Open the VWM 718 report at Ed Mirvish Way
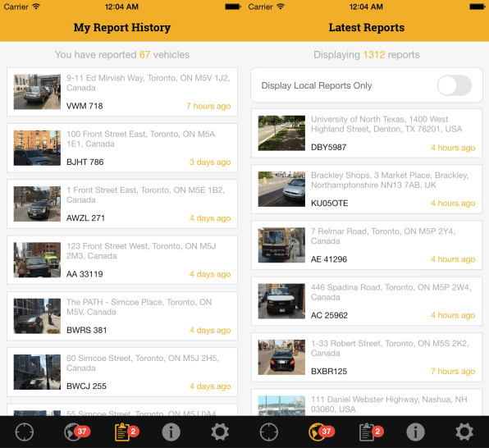Viewport: 489px width, 448px height. point(122,92)
